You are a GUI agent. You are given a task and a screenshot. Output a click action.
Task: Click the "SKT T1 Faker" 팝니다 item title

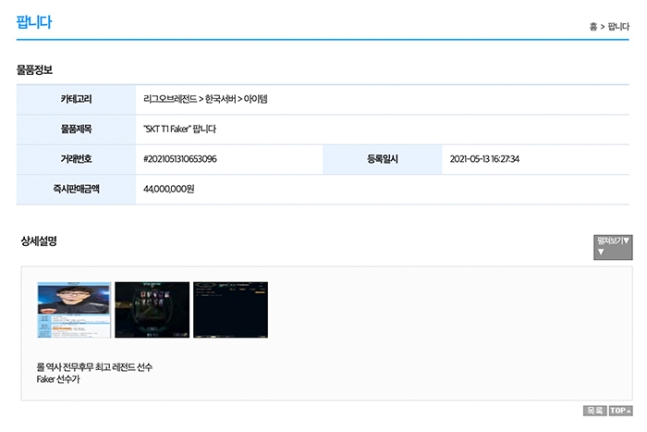click(180, 129)
